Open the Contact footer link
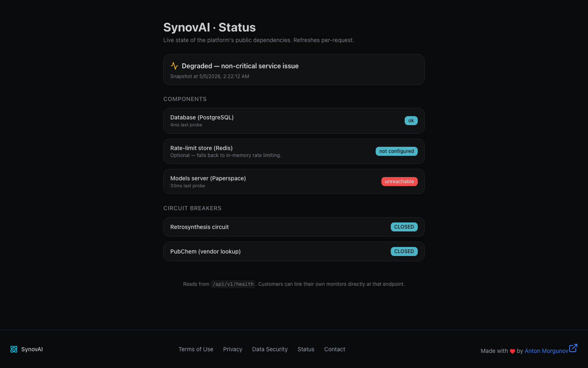 click(x=335, y=349)
